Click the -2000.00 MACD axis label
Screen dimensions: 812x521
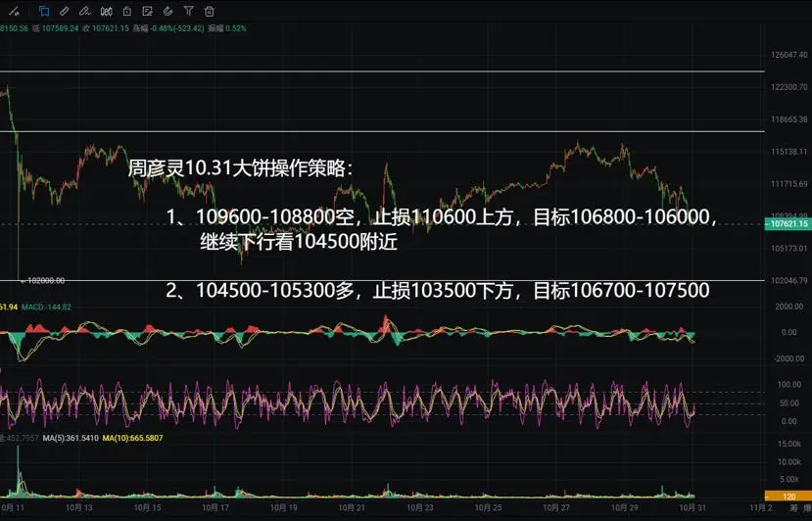click(788, 358)
